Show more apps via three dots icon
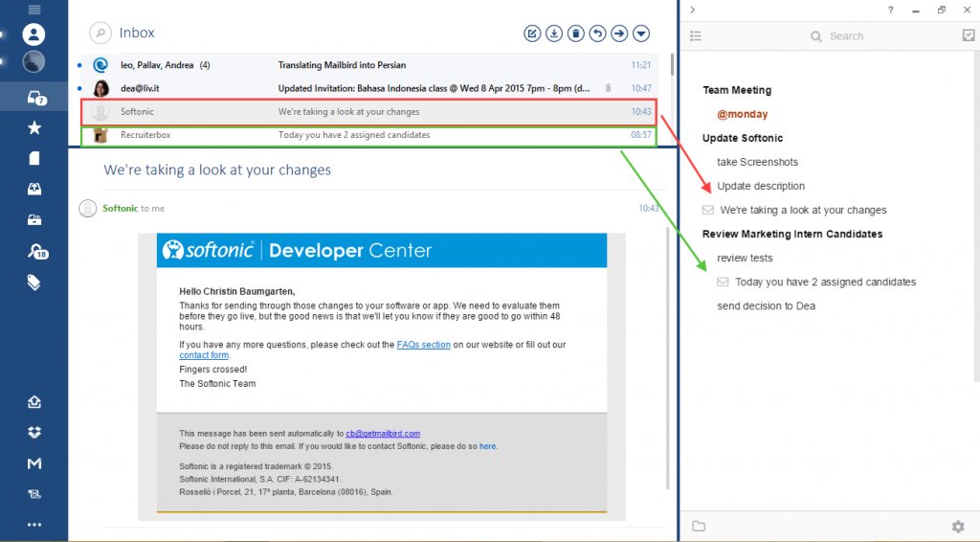The height and width of the screenshot is (542, 980). 34,525
